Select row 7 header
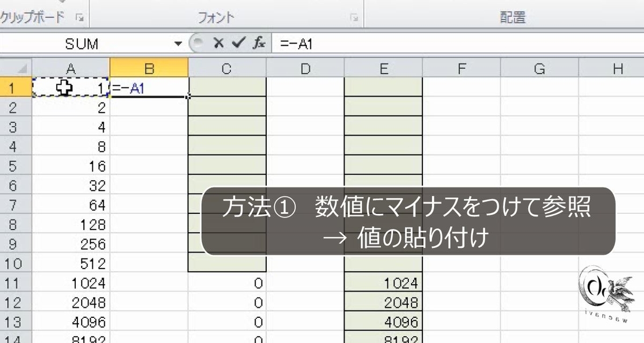 click(x=16, y=204)
